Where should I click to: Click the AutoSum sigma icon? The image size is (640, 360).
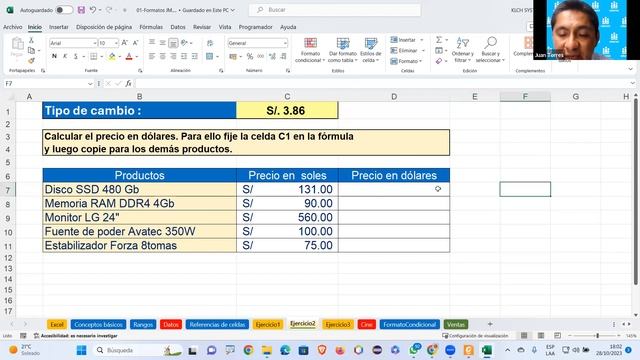pos(439,40)
